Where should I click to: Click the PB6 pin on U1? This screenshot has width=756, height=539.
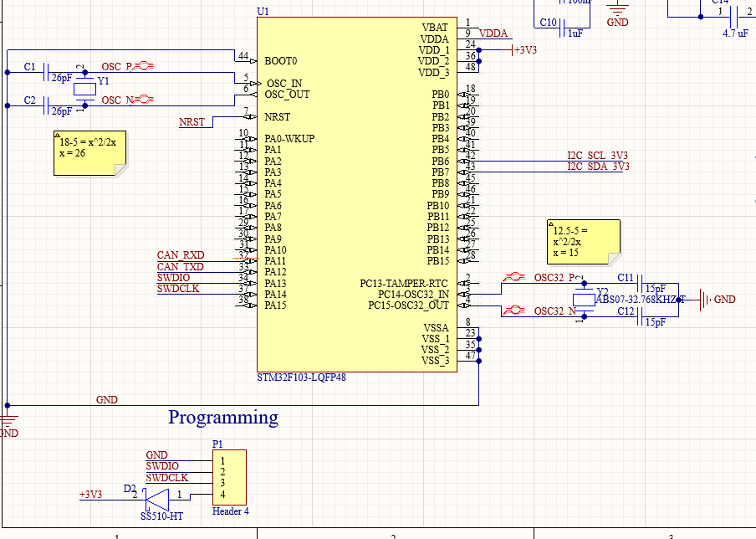pyautogui.click(x=467, y=162)
